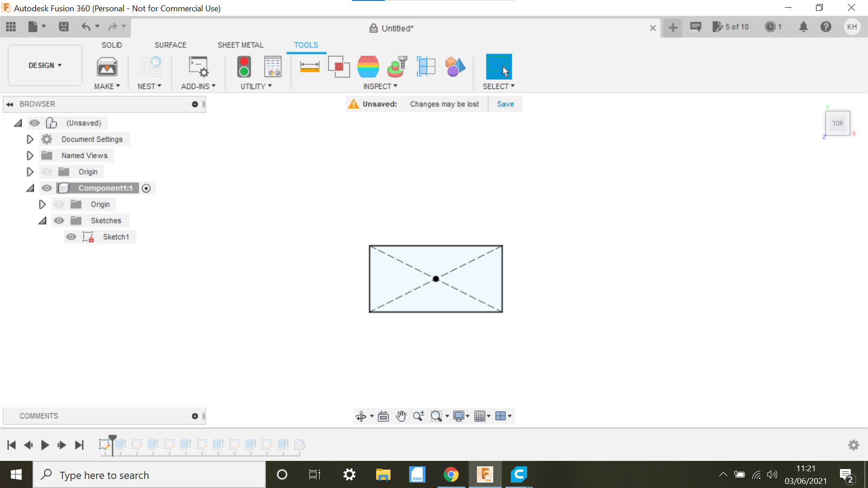This screenshot has width=868, height=488.
Task: Collapse the Sketches folder
Action: point(42,221)
